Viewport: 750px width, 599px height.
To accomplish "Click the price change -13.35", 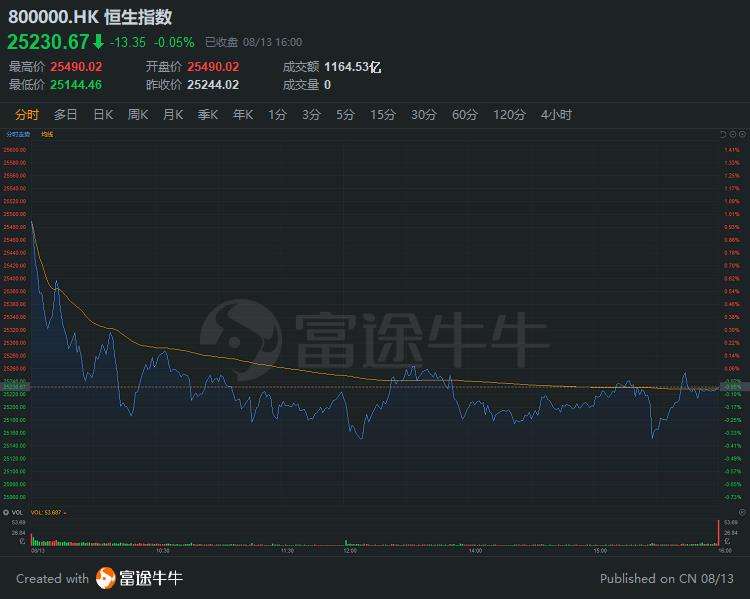I will [128, 42].
